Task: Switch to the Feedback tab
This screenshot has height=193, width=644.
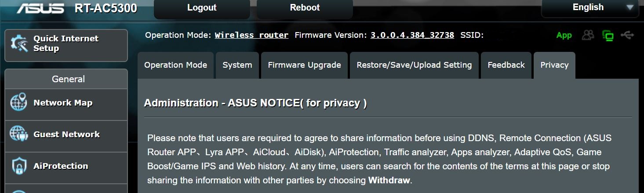Action: pyautogui.click(x=506, y=65)
